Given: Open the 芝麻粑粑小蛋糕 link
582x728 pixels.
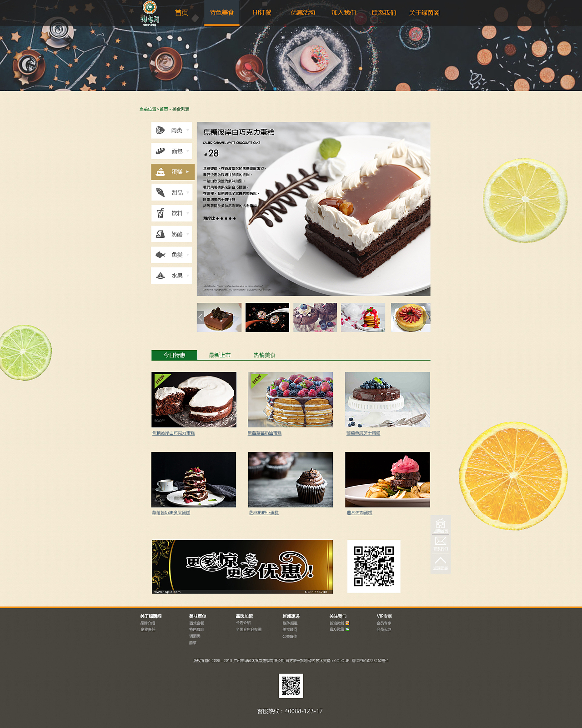Looking at the screenshot, I should pos(264,512).
